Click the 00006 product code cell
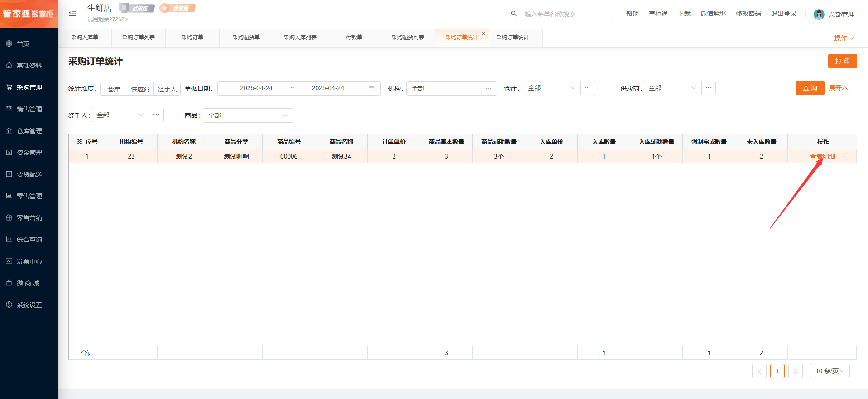Image resolution: width=868 pixels, height=399 pixels. click(289, 156)
